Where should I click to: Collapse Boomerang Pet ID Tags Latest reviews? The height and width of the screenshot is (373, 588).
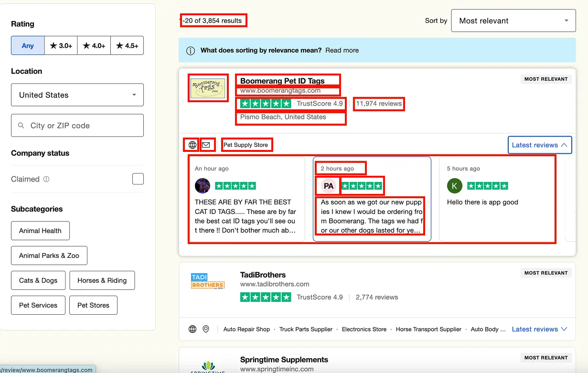click(x=540, y=145)
